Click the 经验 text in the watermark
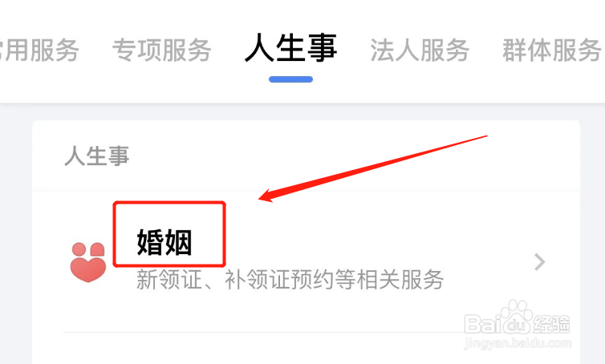The height and width of the screenshot is (364, 605). (552, 324)
